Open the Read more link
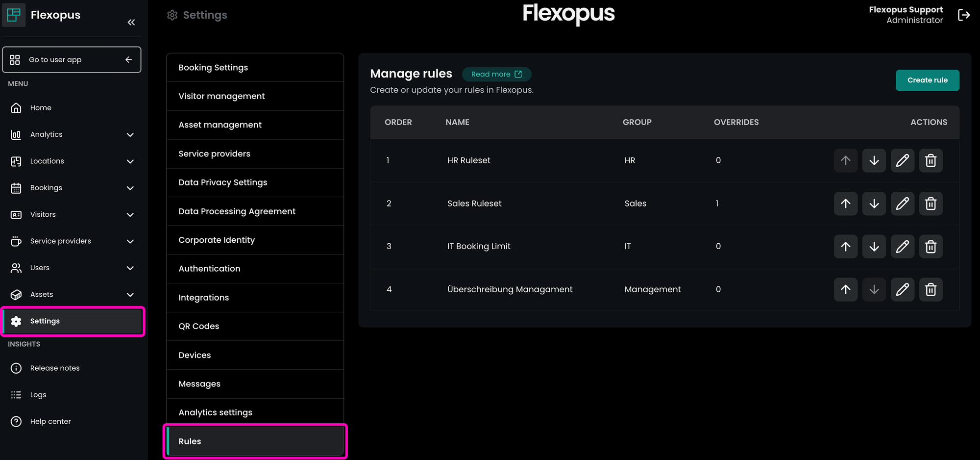 496,74
